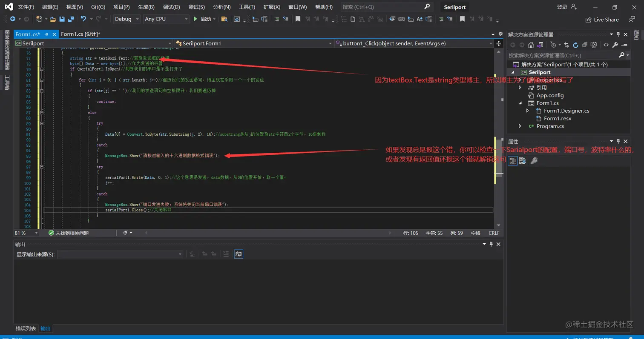Open the 工具(T) menu
This screenshot has width=644, height=339.
click(247, 7)
